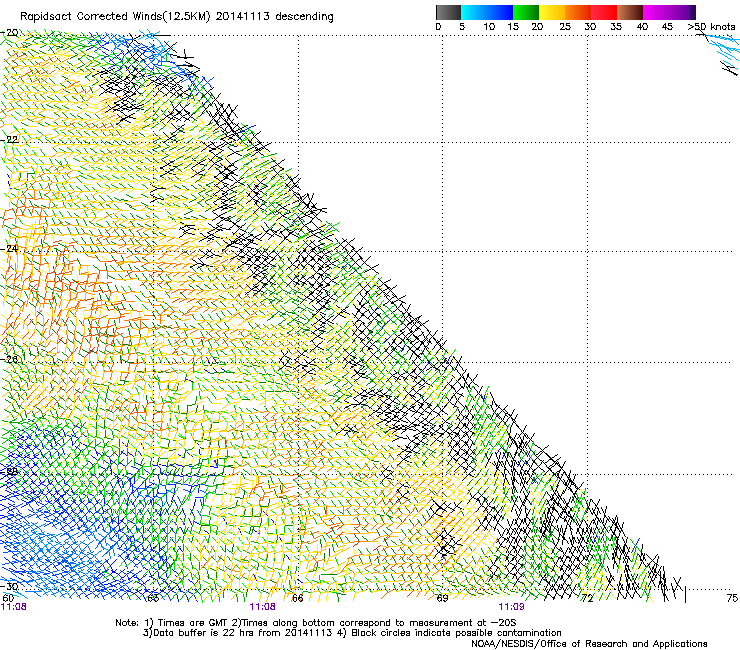Click the '63' longitude label

(x=153, y=598)
